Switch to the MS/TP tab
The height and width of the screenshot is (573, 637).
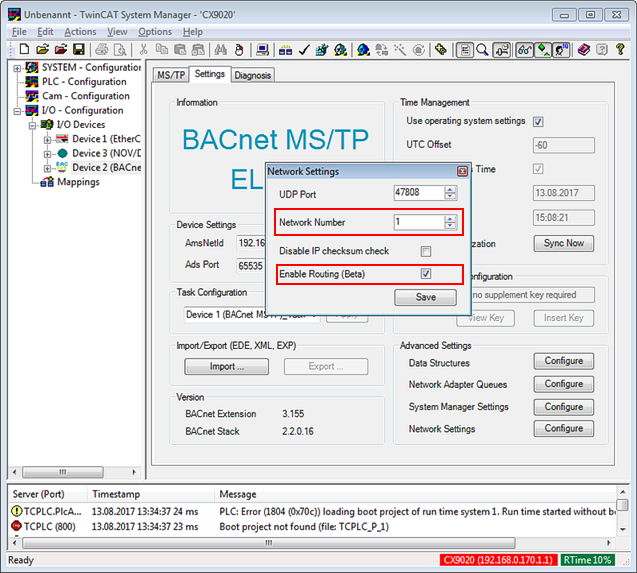pyautogui.click(x=171, y=75)
